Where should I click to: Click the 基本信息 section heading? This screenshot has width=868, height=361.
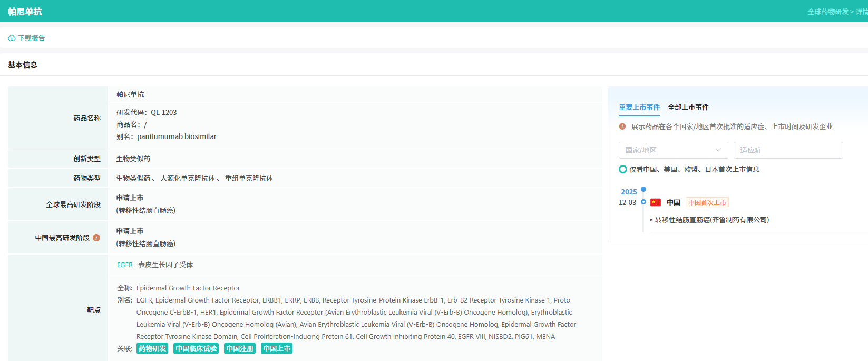pos(23,65)
